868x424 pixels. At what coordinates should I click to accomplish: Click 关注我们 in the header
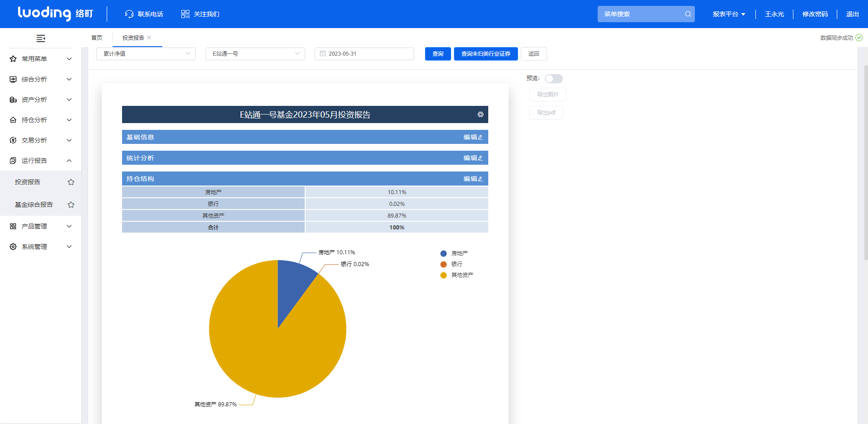point(207,14)
